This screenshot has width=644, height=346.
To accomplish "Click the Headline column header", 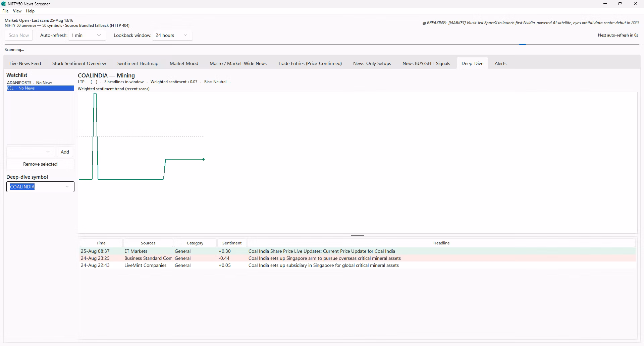I will click(x=441, y=243).
